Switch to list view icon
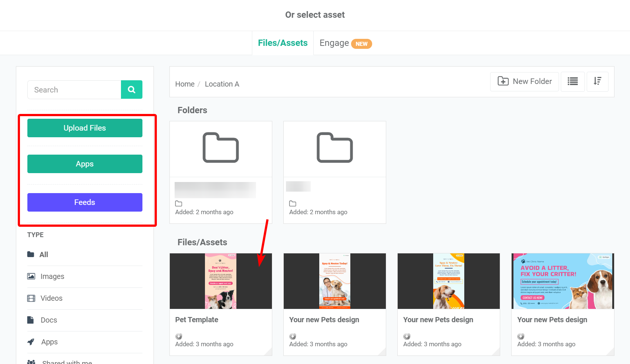This screenshot has height=364, width=630. click(x=572, y=81)
